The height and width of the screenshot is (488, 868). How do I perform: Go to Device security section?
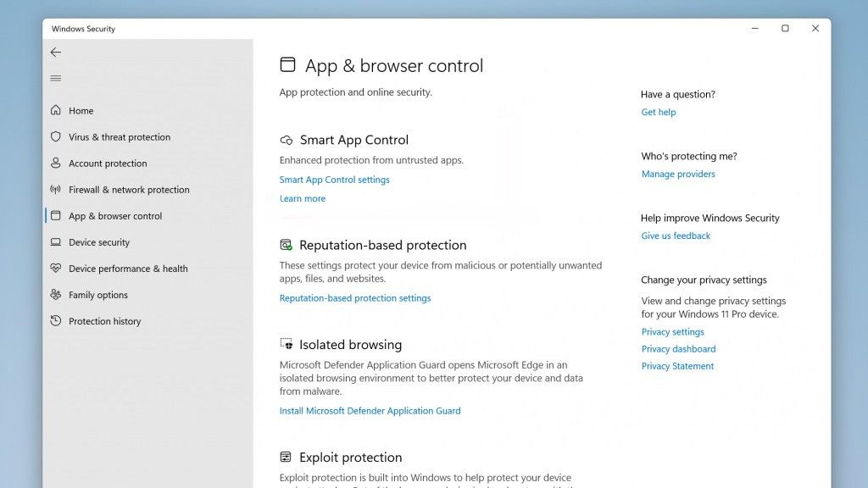pyautogui.click(x=99, y=242)
